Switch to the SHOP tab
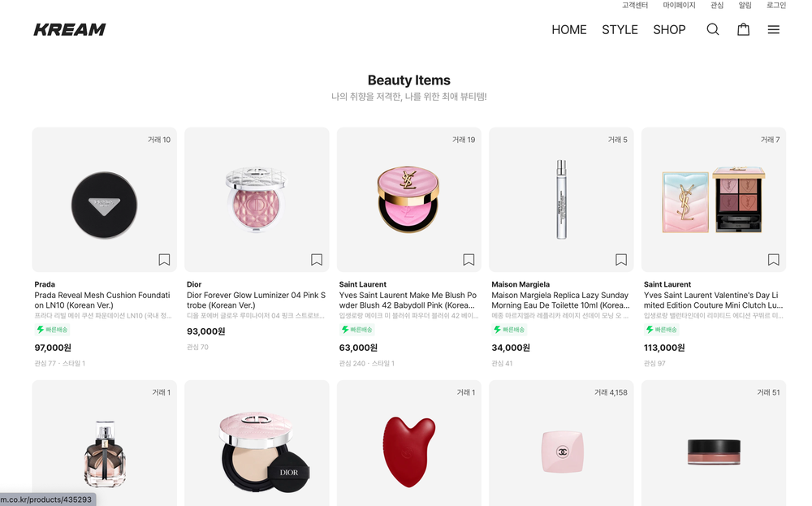Viewport: 812px width, 506px height. click(669, 29)
